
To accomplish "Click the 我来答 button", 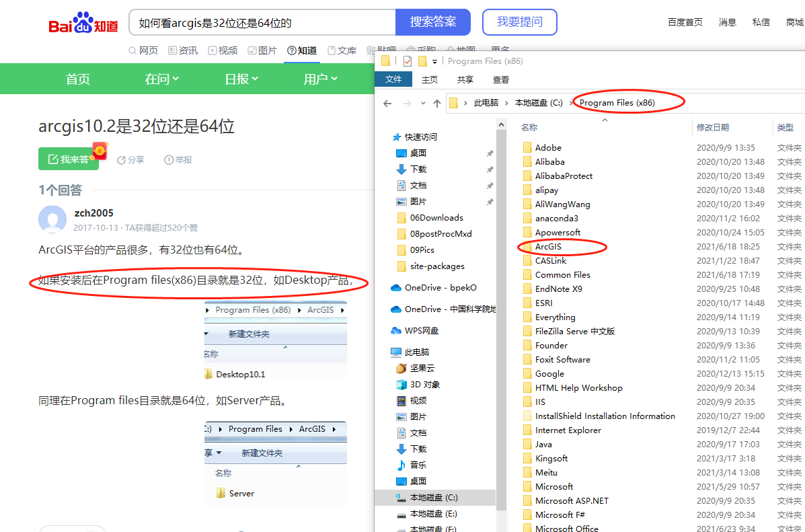I will pyautogui.click(x=69, y=159).
